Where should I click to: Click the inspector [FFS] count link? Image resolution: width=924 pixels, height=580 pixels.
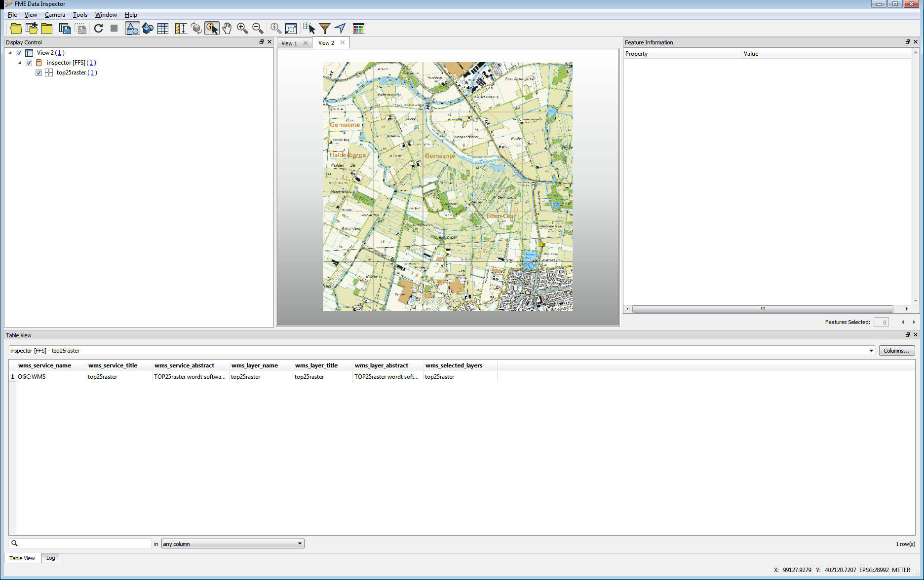point(91,63)
